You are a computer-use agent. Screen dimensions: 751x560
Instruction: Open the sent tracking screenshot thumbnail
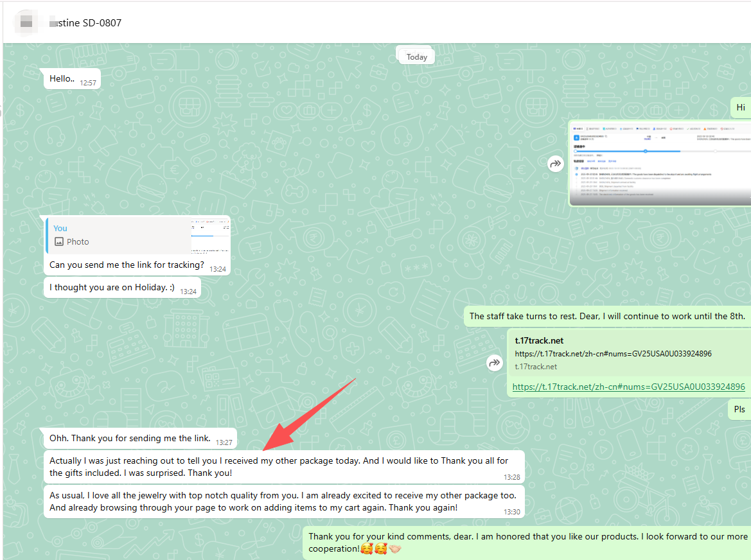[x=660, y=164]
